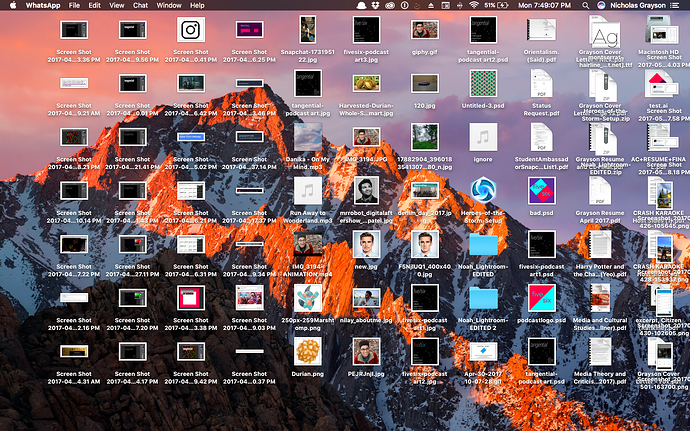Click the Nicholas Grayson user name

pos(640,6)
